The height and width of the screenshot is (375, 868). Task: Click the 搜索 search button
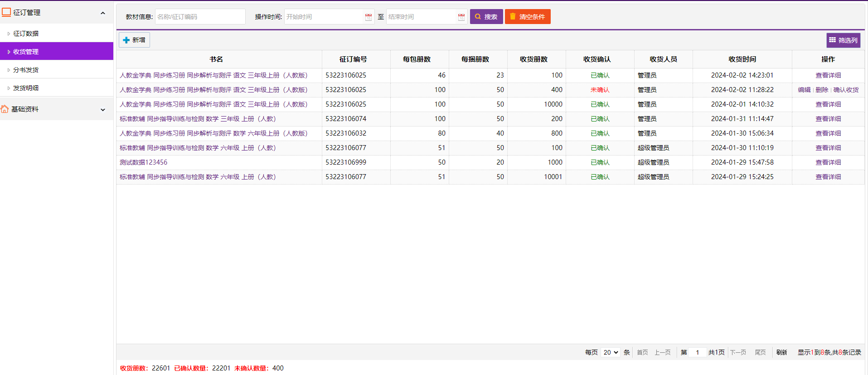[x=486, y=16]
